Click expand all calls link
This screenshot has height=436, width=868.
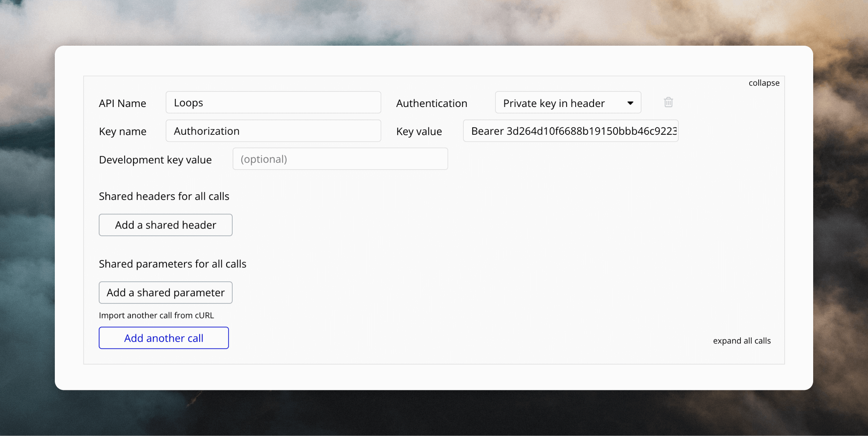(742, 341)
